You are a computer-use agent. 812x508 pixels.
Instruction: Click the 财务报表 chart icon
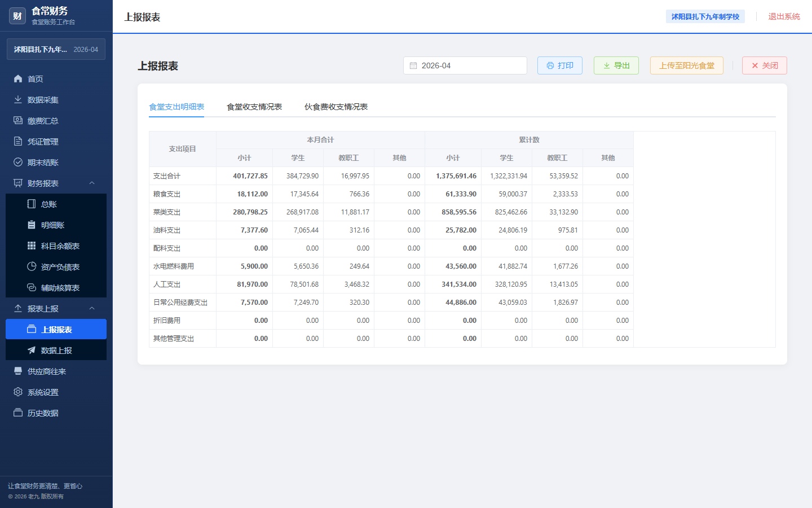(18, 183)
